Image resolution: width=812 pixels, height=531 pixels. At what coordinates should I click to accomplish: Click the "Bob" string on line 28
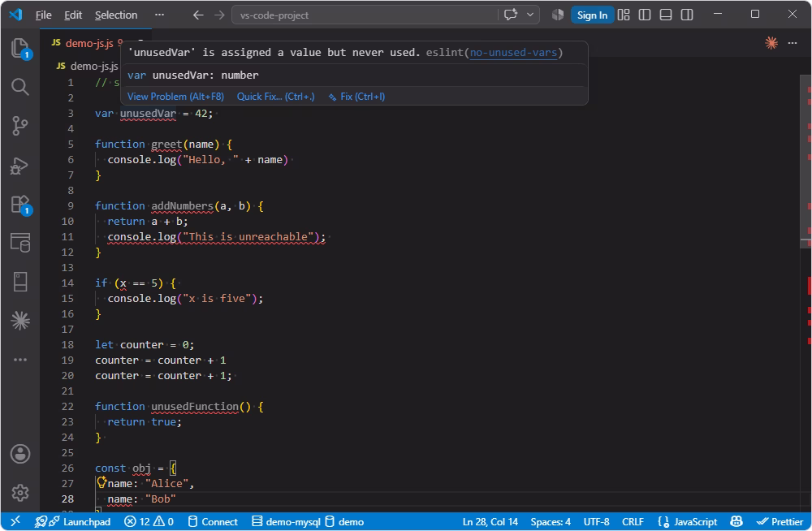pos(161,499)
